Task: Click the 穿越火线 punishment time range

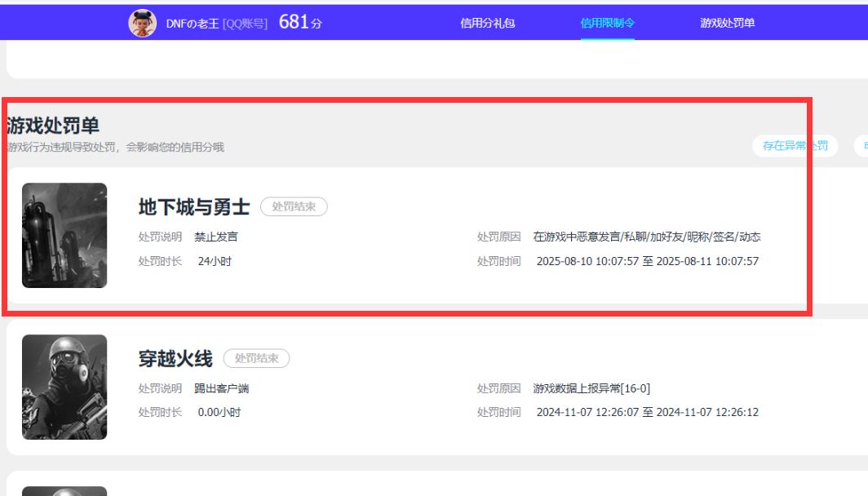Action: pyautogui.click(x=647, y=412)
